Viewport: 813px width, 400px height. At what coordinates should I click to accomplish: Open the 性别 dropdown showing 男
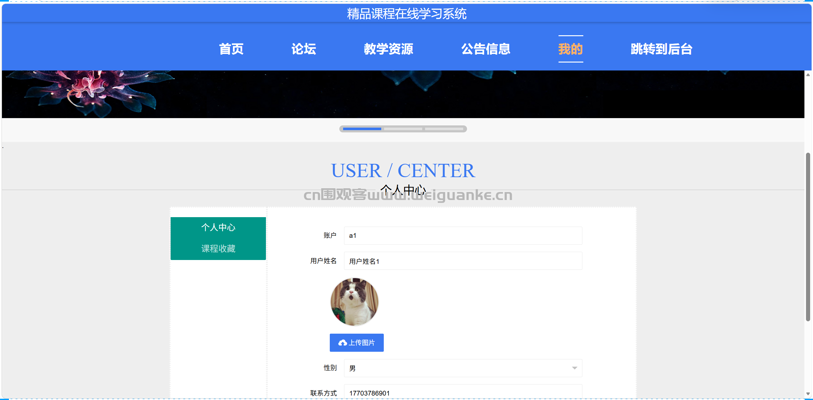tap(463, 368)
